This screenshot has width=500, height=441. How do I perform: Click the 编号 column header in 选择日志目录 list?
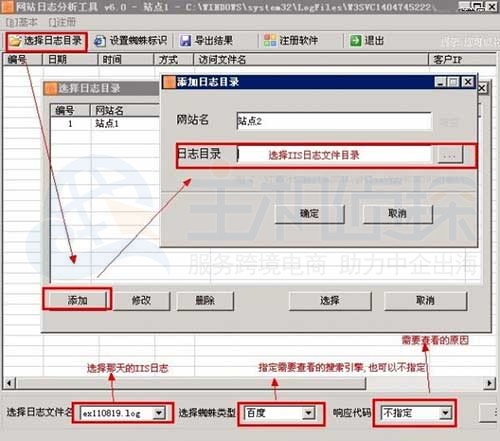[70, 110]
